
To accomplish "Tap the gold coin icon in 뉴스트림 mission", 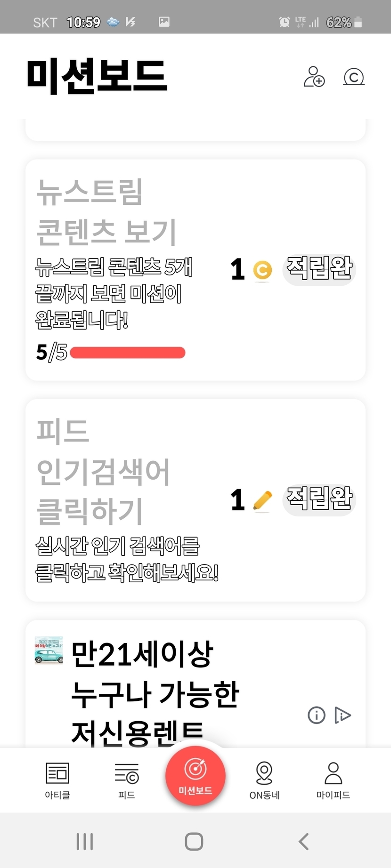I will click(x=262, y=270).
